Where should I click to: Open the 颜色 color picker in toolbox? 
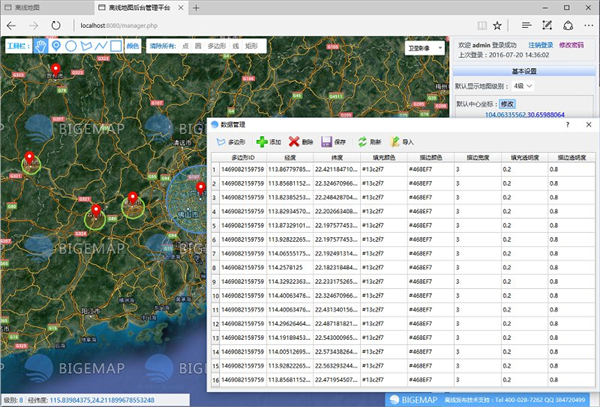(132, 46)
